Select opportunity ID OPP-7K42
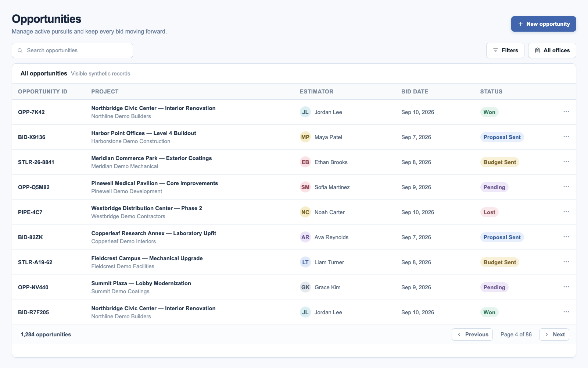The height and width of the screenshot is (368, 588). (x=31, y=112)
